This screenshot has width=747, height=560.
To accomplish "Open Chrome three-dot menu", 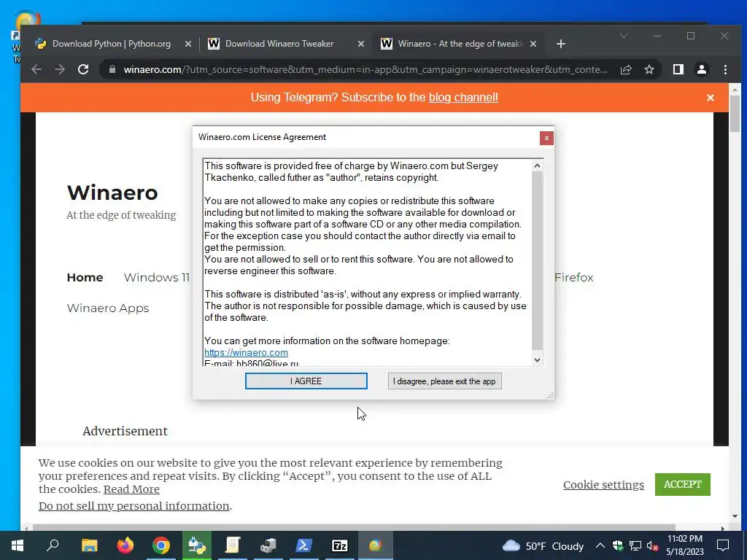I will tap(725, 69).
